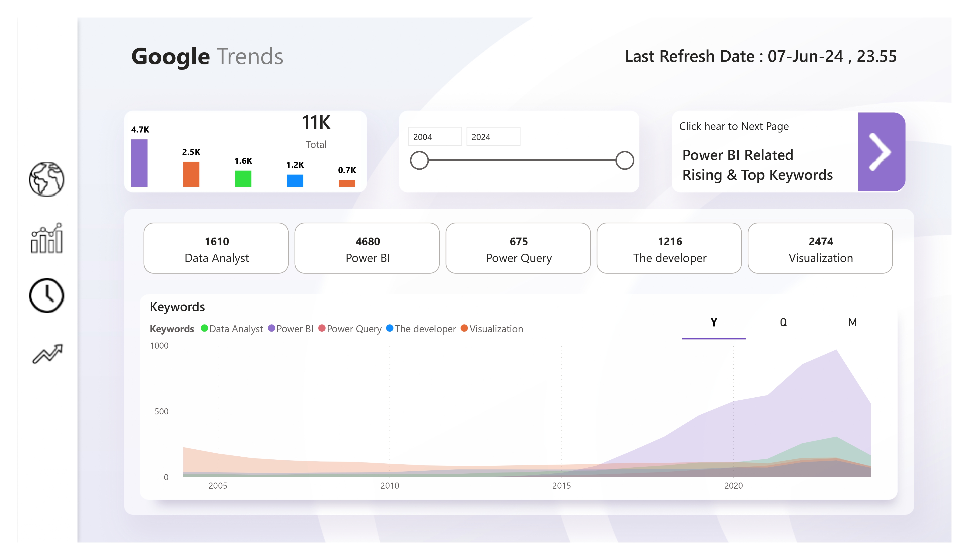Select the Data Analyst 1610 card

(x=216, y=248)
